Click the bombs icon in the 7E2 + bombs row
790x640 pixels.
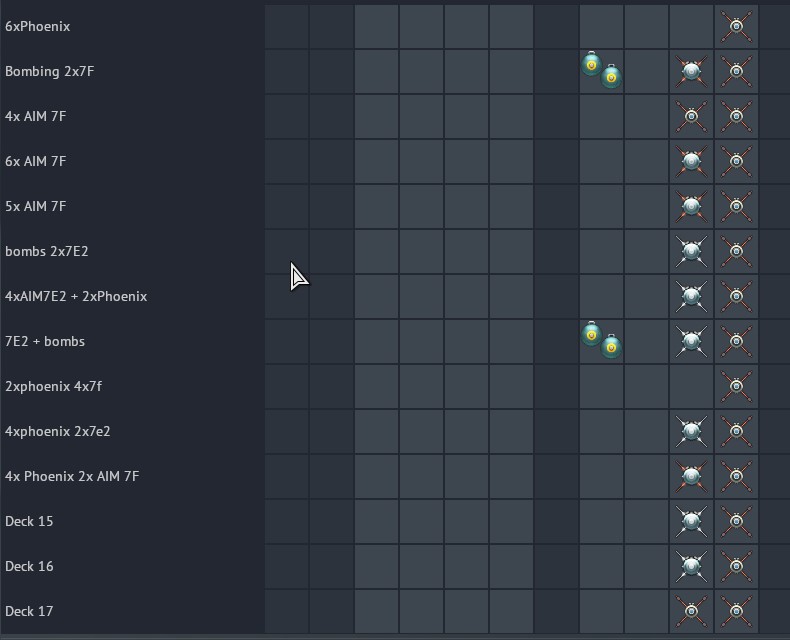[x=601, y=341]
